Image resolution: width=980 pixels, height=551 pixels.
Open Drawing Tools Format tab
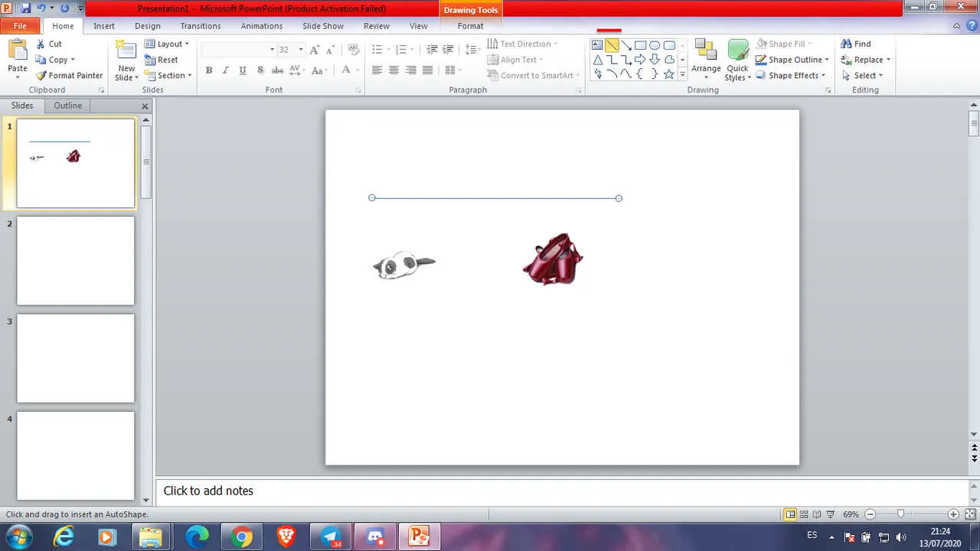pos(470,26)
